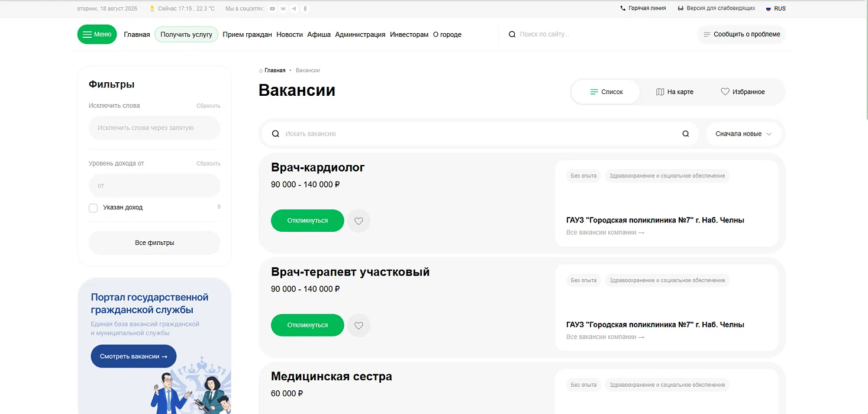Click the Все фильтры button
The image size is (868, 414).
pyautogui.click(x=154, y=242)
